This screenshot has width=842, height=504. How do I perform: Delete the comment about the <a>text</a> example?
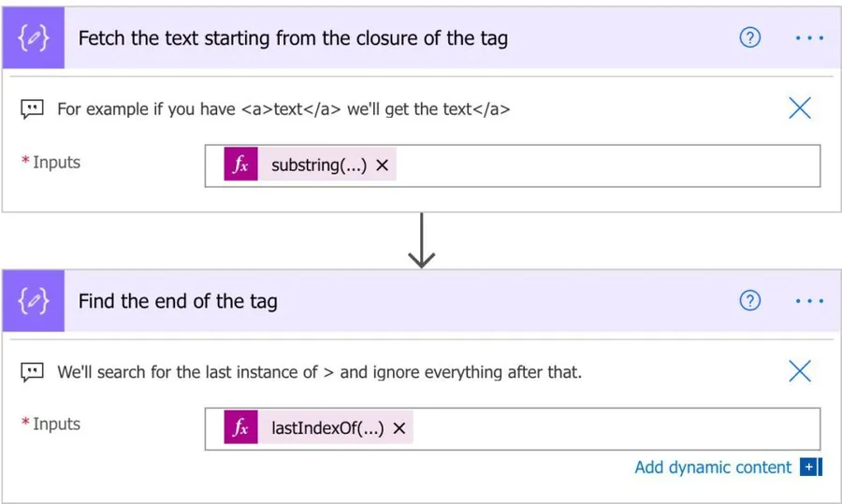click(800, 108)
